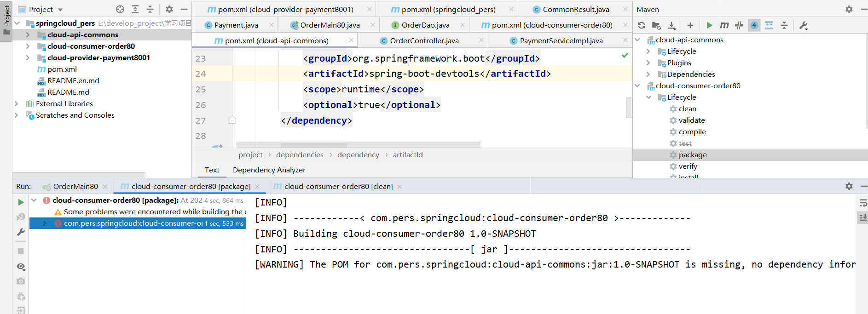The width and height of the screenshot is (868, 314).
Task: Open OrderController.java tab
Action: (424, 40)
